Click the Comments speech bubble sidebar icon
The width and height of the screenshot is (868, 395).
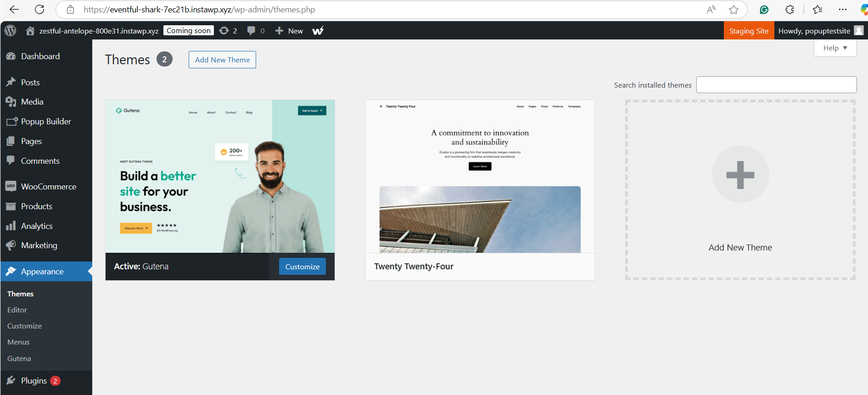pos(11,161)
